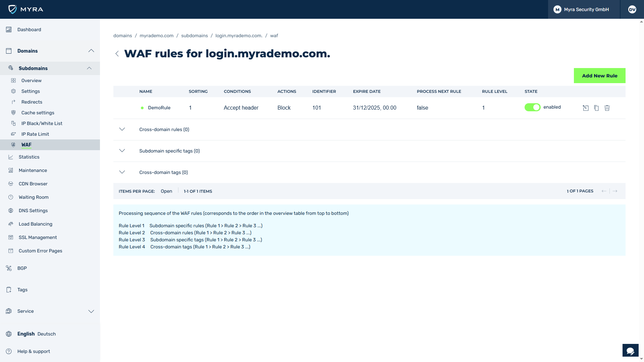Open IP Rate Limit in the sidebar
Viewport: 644px width, 362px height.
coord(35,134)
